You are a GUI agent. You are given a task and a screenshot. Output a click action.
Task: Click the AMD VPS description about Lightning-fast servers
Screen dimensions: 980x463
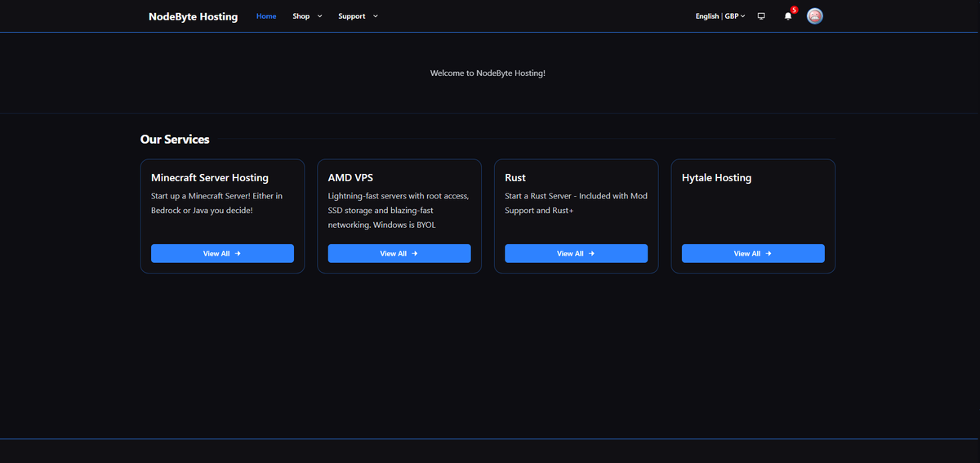(x=399, y=210)
